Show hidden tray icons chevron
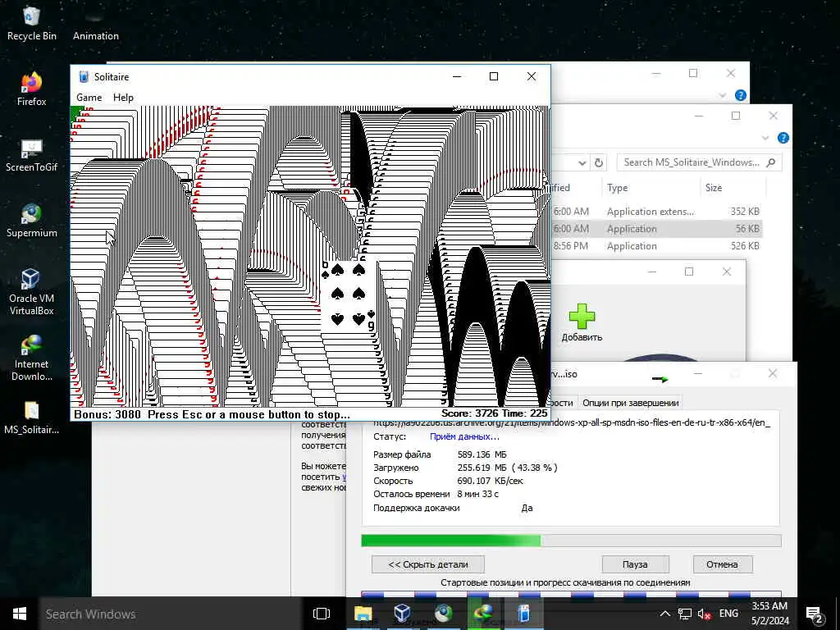The height and width of the screenshot is (630, 840). 664,614
